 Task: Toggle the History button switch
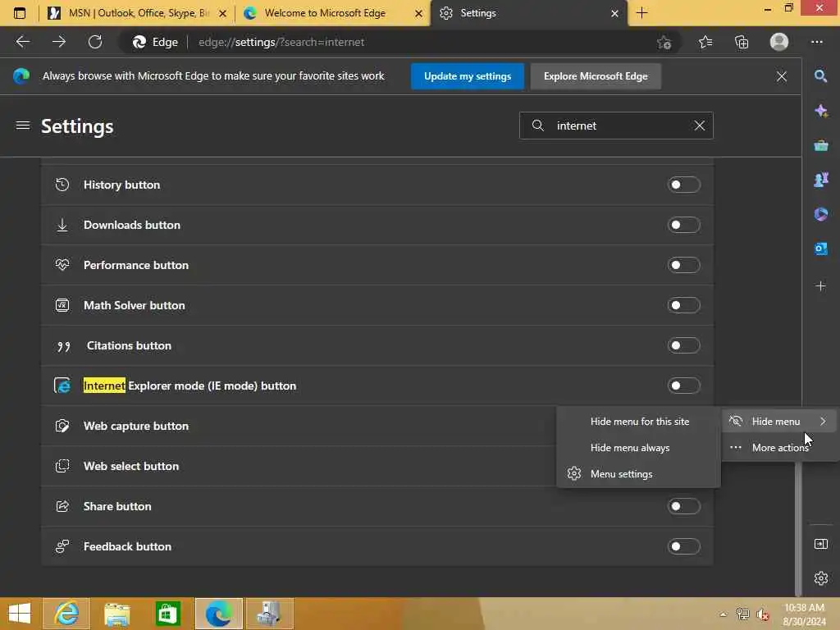point(683,185)
